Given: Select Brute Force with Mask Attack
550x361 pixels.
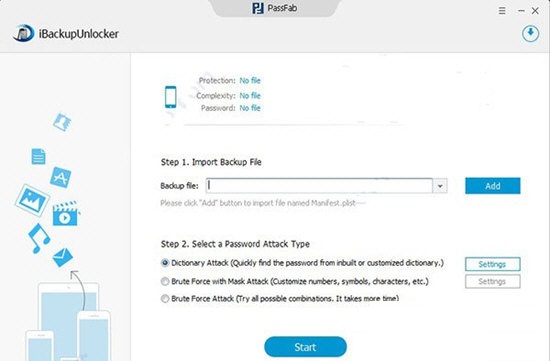Looking at the screenshot, I should point(165,281).
